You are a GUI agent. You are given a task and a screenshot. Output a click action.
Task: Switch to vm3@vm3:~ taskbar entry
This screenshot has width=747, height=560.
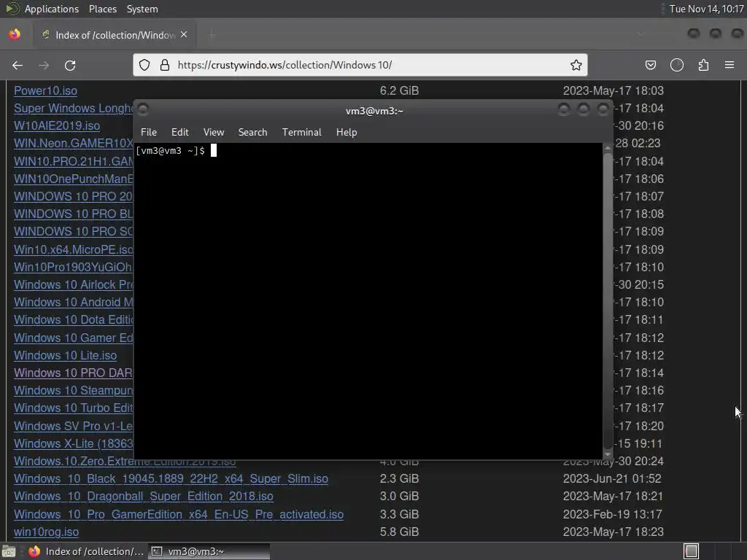click(x=209, y=551)
